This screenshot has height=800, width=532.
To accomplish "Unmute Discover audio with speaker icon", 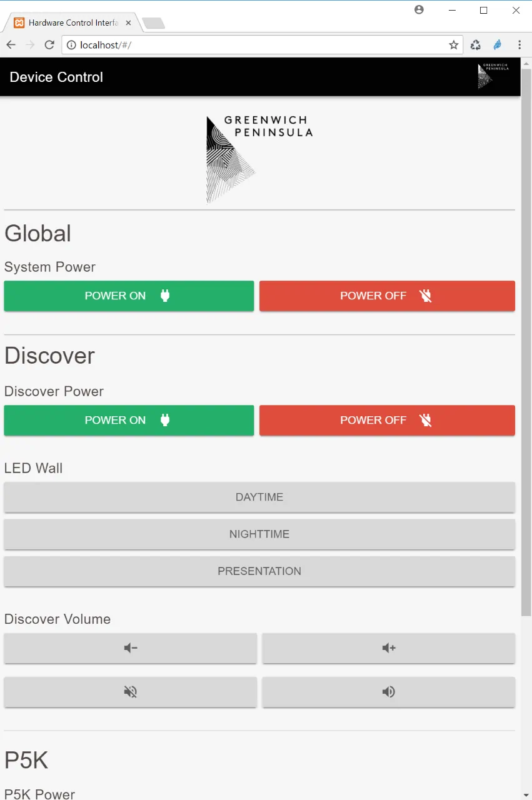I will (x=389, y=692).
